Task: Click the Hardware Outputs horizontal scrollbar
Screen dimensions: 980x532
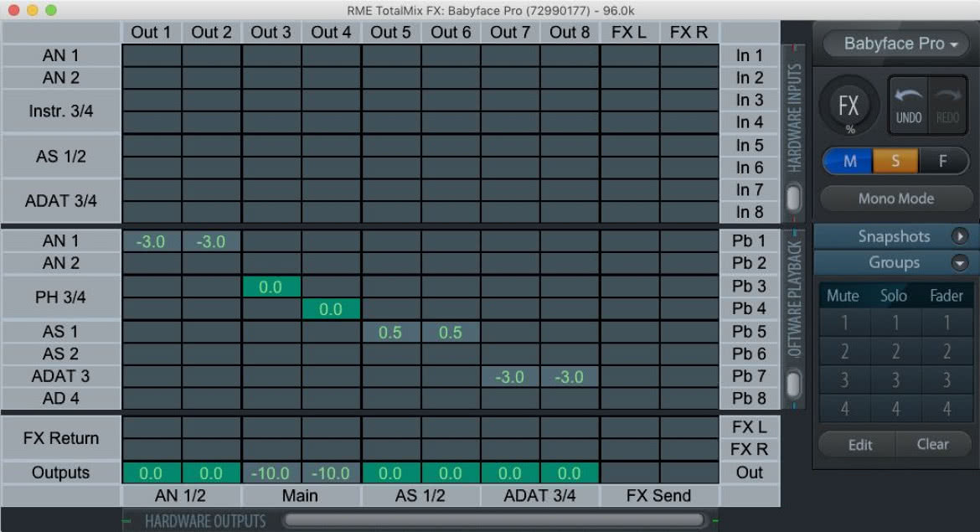Action: click(493, 520)
